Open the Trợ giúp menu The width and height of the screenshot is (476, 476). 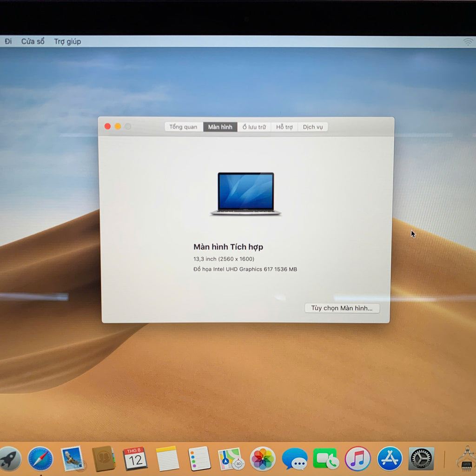pos(67,41)
